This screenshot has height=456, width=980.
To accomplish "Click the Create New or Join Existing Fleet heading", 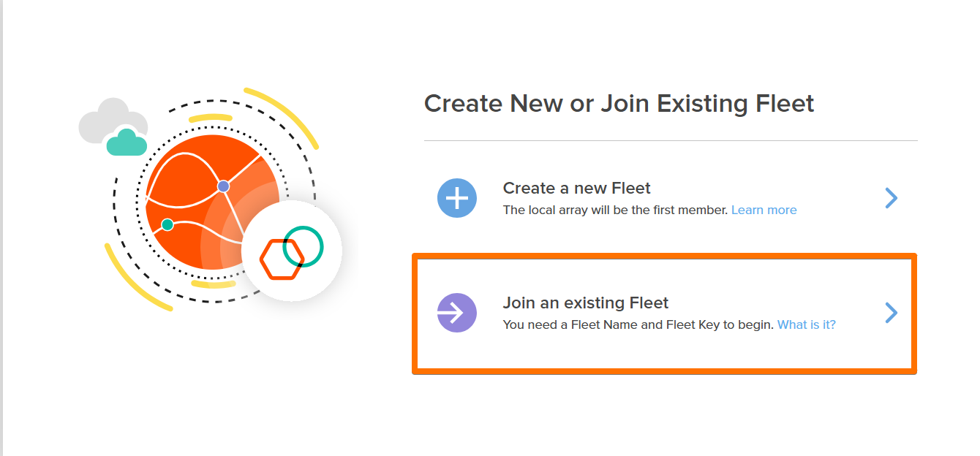I will [619, 103].
